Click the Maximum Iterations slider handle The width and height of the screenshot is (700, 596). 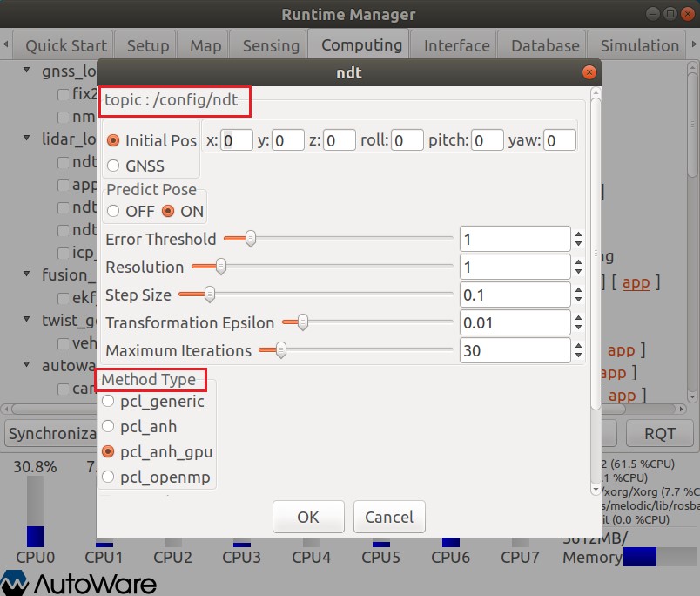pos(281,350)
